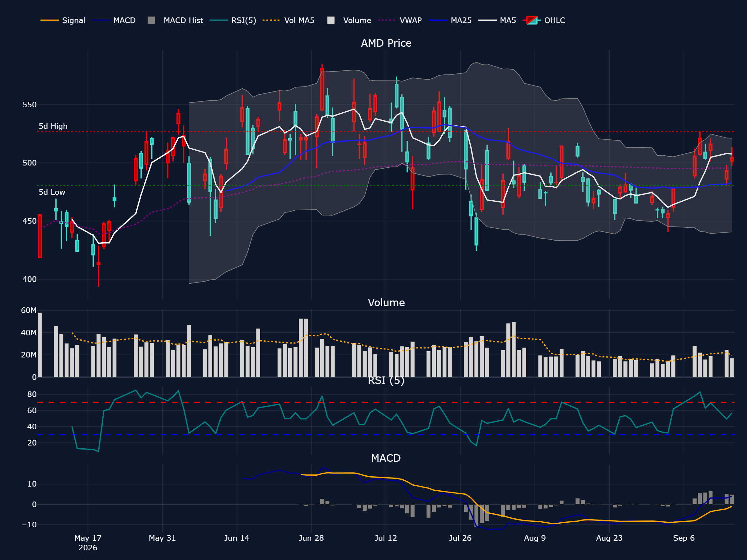The width and height of the screenshot is (747, 560).
Task: Click the first tall red candlestick at the chart start
Action: (40, 236)
